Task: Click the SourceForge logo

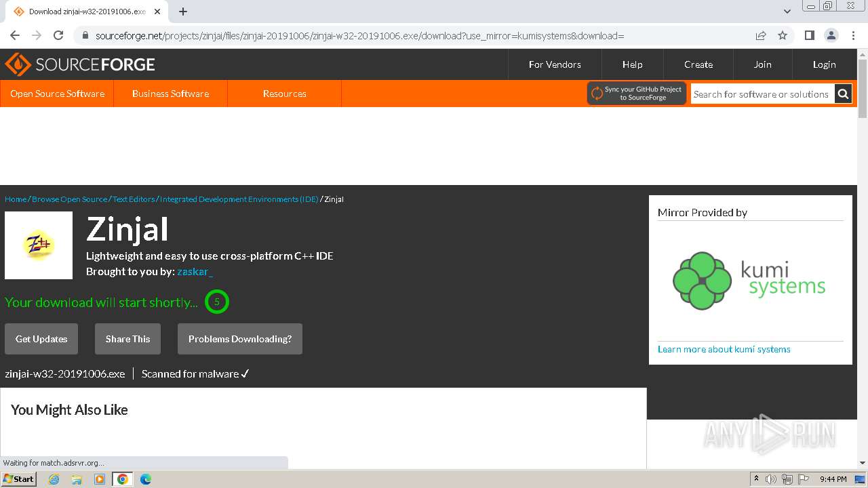Action: tap(80, 64)
